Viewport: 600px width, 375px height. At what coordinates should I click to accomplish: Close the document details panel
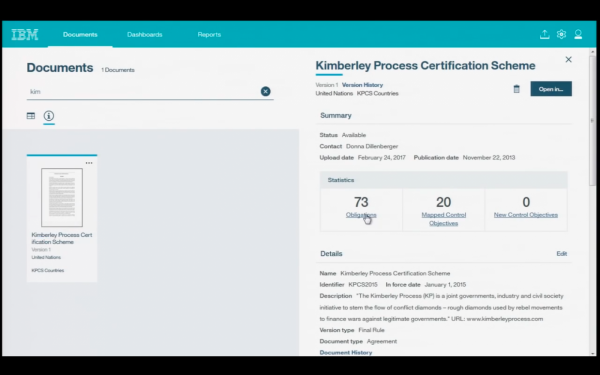569,59
